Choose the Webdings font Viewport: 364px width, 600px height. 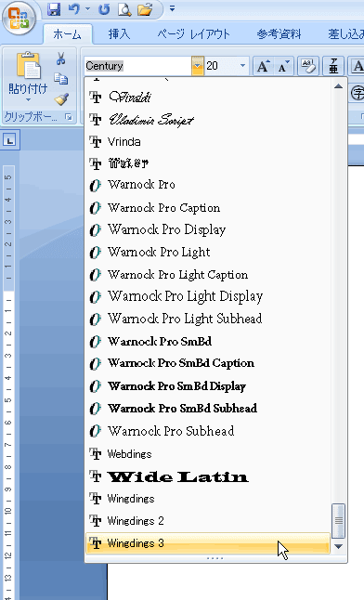click(x=208, y=454)
